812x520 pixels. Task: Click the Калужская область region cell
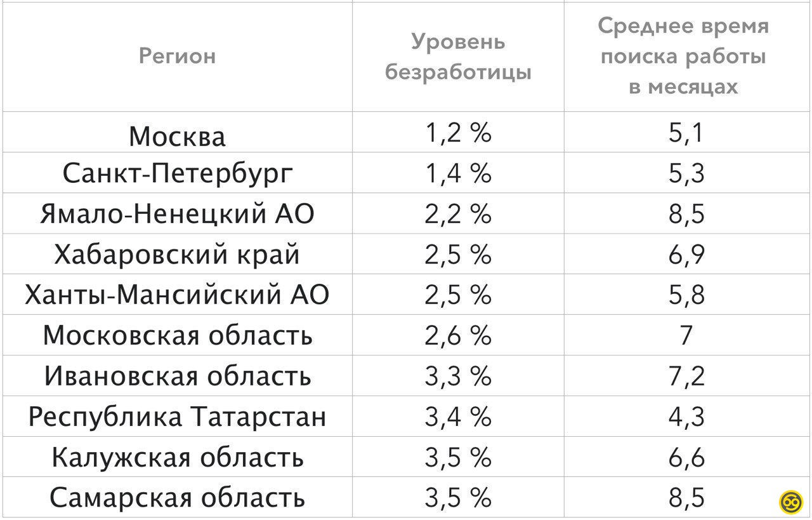coord(178,457)
